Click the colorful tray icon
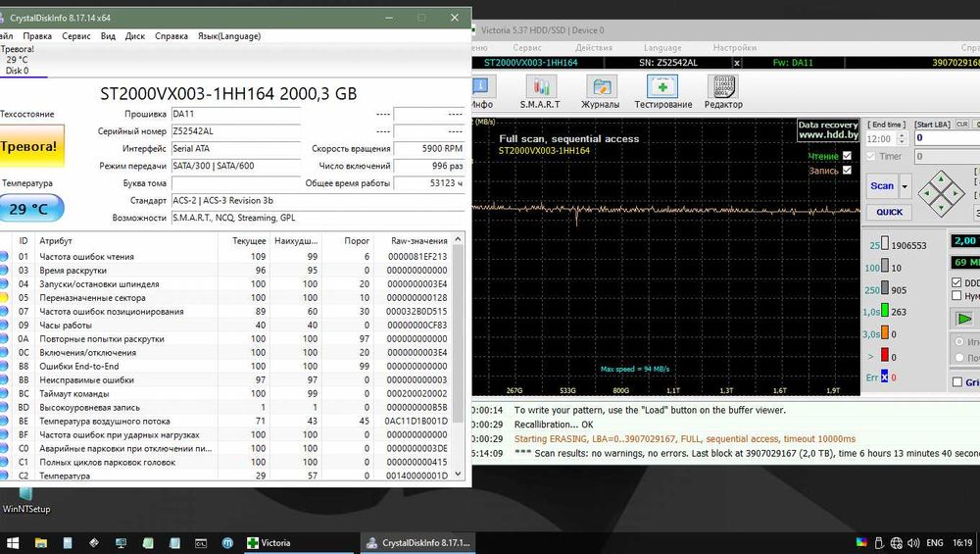The width and height of the screenshot is (980, 554). pyautogui.click(x=861, y=543)
